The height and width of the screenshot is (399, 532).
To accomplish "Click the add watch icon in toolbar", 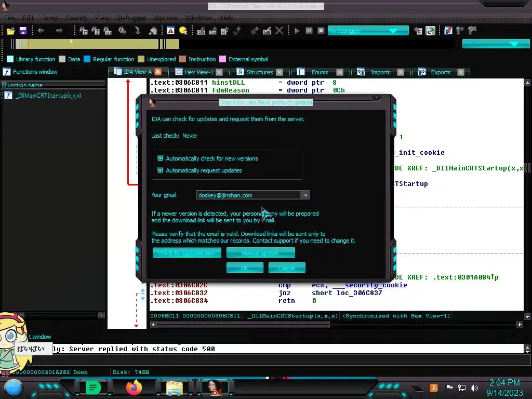I will (460, 31).
